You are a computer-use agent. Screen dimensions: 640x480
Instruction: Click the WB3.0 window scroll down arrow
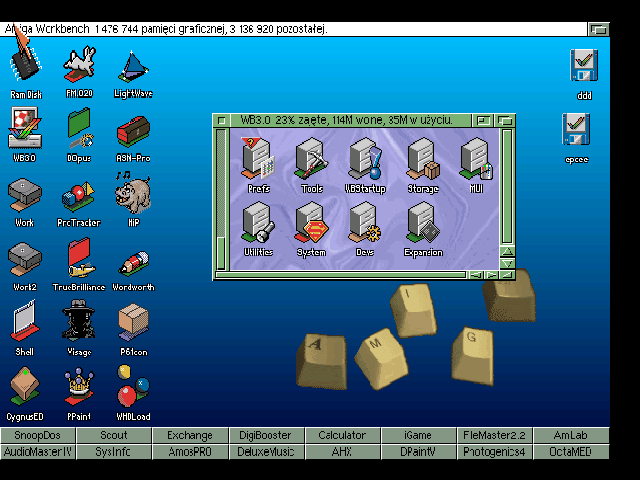click(507, 263)
